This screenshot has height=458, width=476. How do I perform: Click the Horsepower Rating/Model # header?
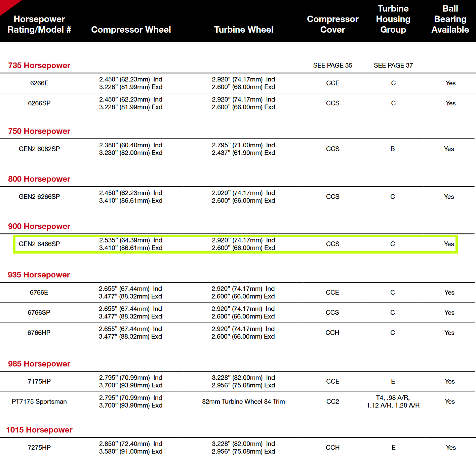(x=39, y=24)
